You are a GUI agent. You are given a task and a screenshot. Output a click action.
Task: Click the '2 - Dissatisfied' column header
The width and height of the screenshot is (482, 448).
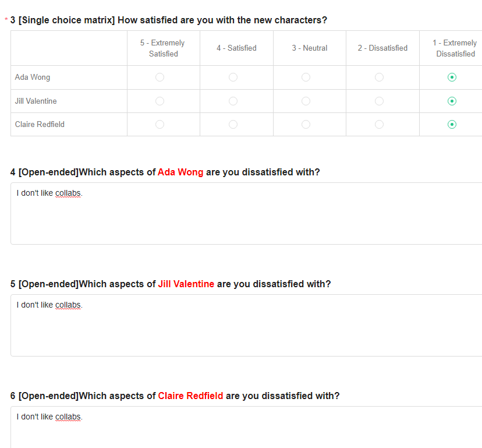point(382,48)
